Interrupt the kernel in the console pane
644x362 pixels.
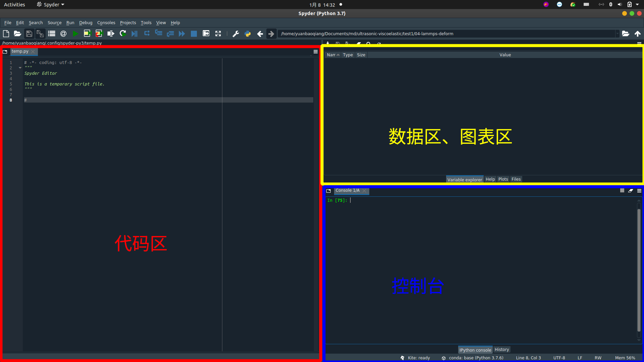pyautogui.click(x=622, y=190)
